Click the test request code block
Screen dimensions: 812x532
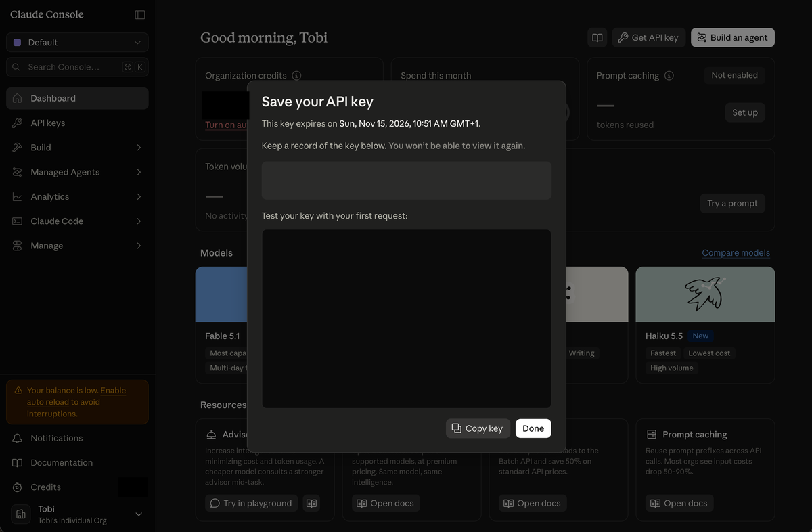(407, 319)
